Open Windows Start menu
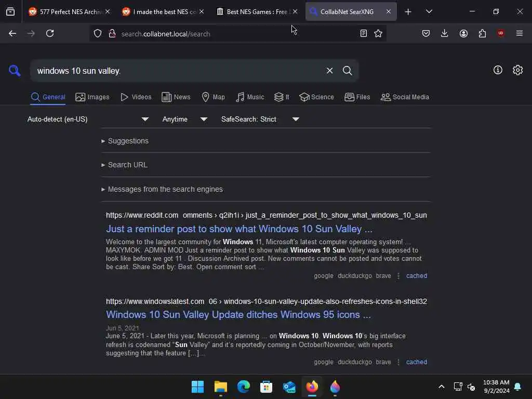 tap(197, 387)
